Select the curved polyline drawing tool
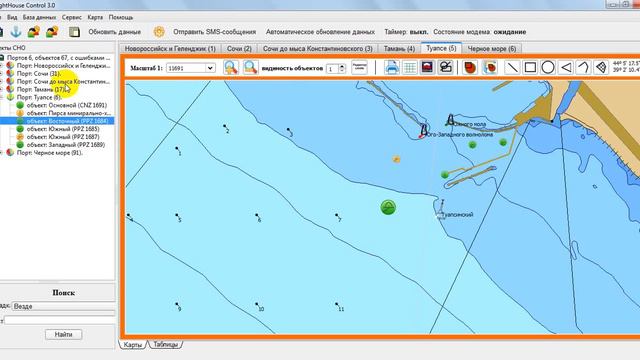640x360 pixels. click(584, 67)
